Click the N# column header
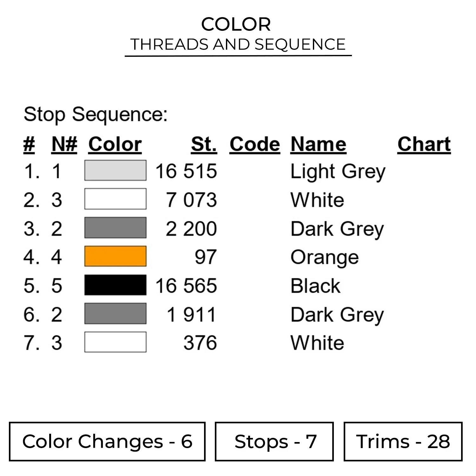 pyautogui.click(x=64, y=145)
